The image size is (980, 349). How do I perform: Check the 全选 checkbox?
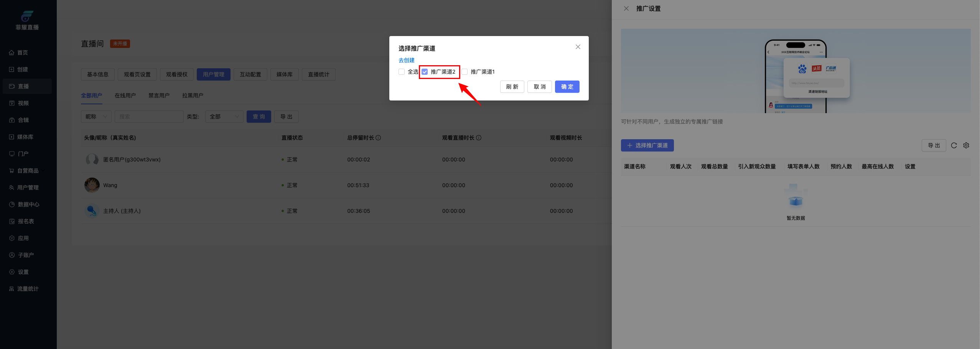pos(402,72)
